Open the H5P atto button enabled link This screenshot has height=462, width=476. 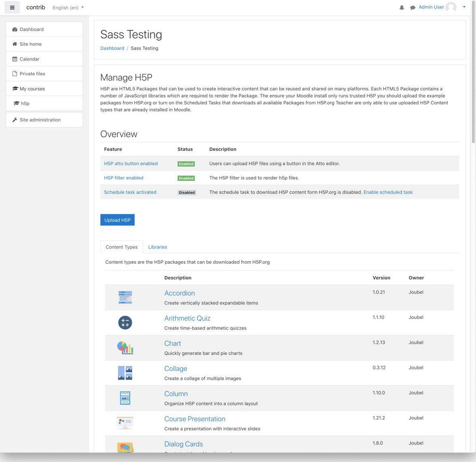(131, 164)
